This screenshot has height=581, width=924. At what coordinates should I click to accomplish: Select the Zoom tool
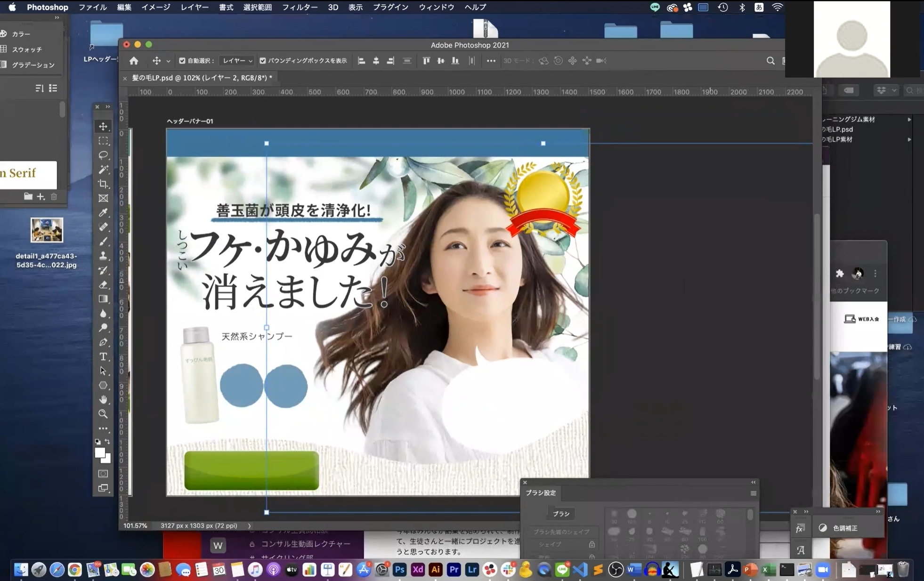pos(103,414)
